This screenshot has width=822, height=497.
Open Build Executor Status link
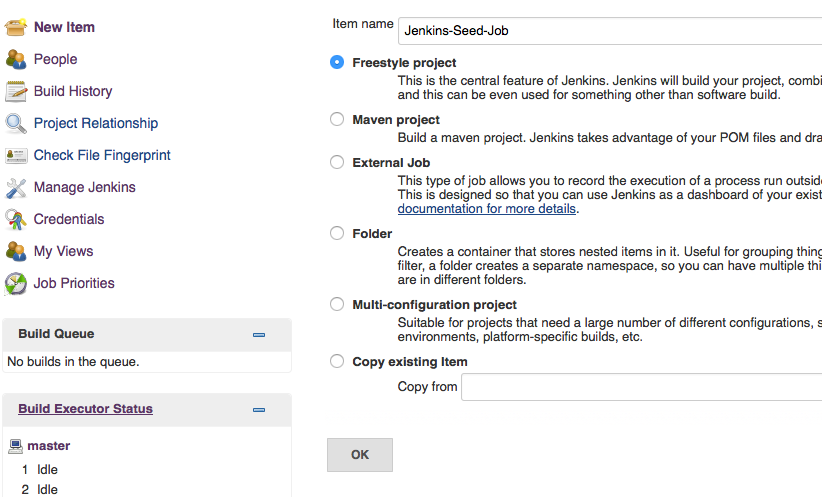click(x=85, y=408)
